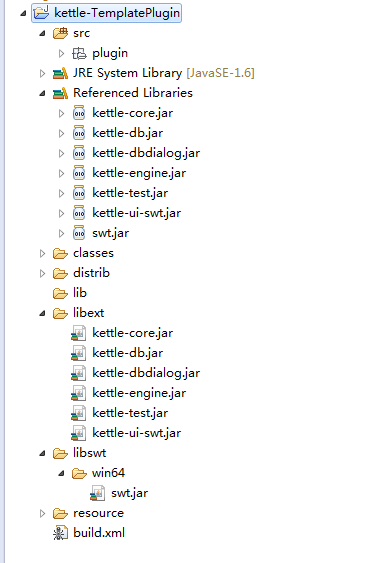Expand kettle-dbdialog.jar under Referenced Libraries

click(x=61, y=154)
